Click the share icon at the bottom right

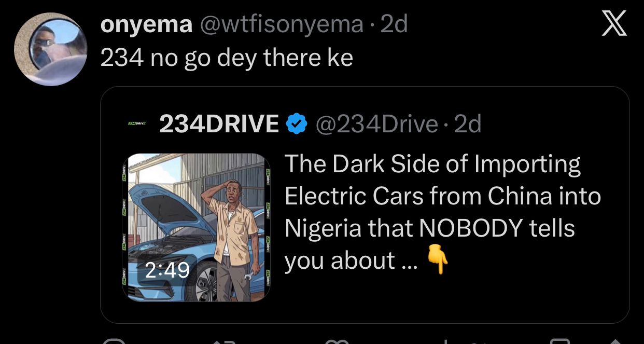(614, 342)
